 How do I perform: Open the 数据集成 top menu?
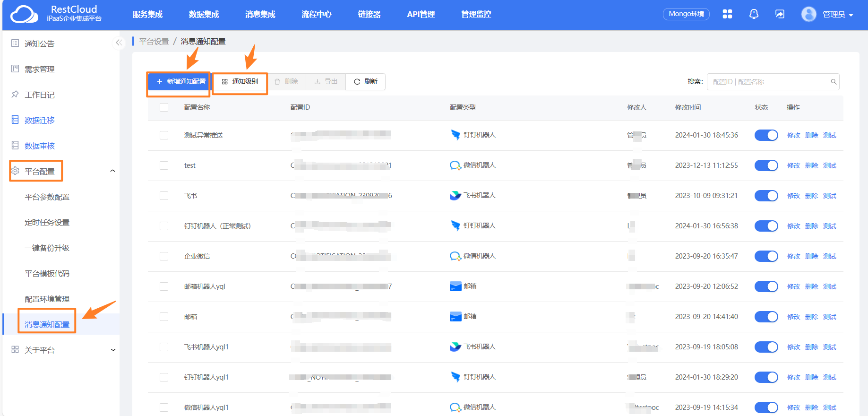[204, 14]
